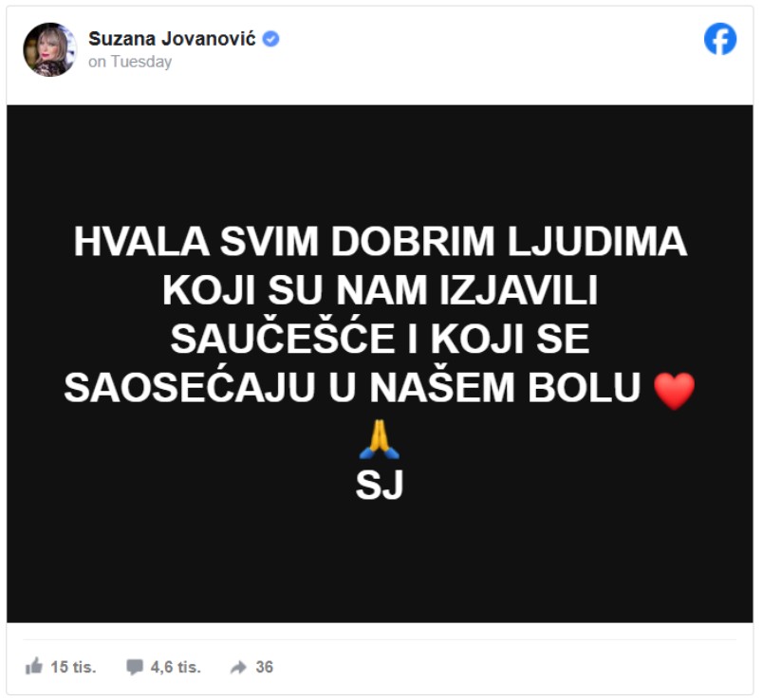Open the 'on Tuesday' post timestamp
763x700 pixels.
coord(130,62)
